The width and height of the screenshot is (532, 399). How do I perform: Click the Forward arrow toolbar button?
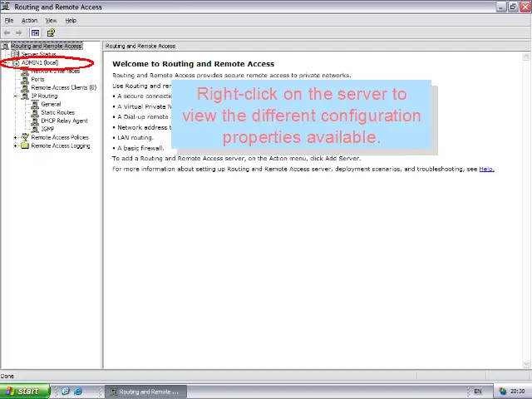(x=18, y=33)
